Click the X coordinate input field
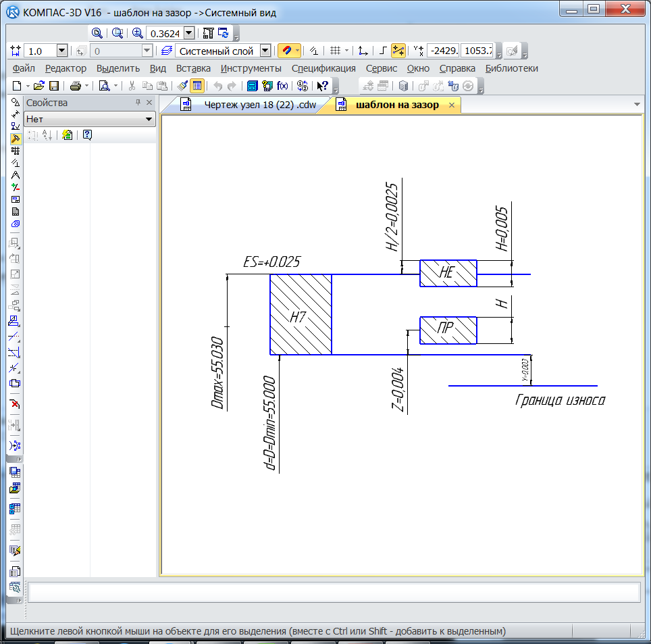This screenshot has height=644, width=651. pyautogui.click(x=442, y=51)
